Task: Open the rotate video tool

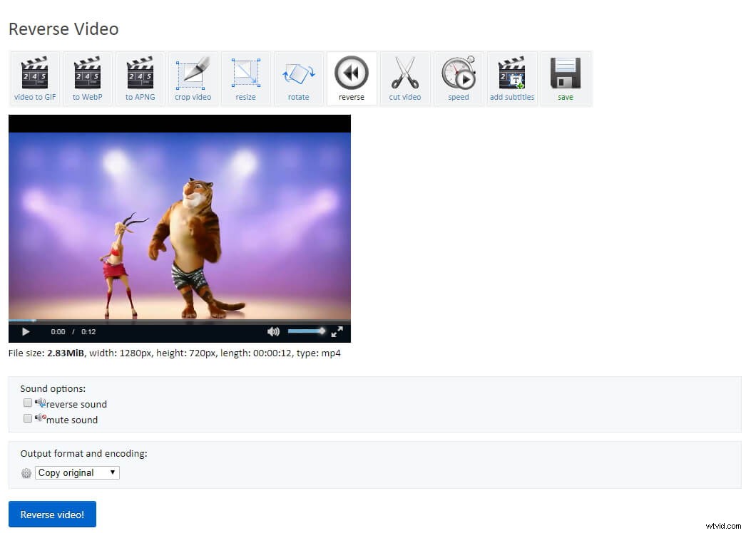Action: pos(298,77)
